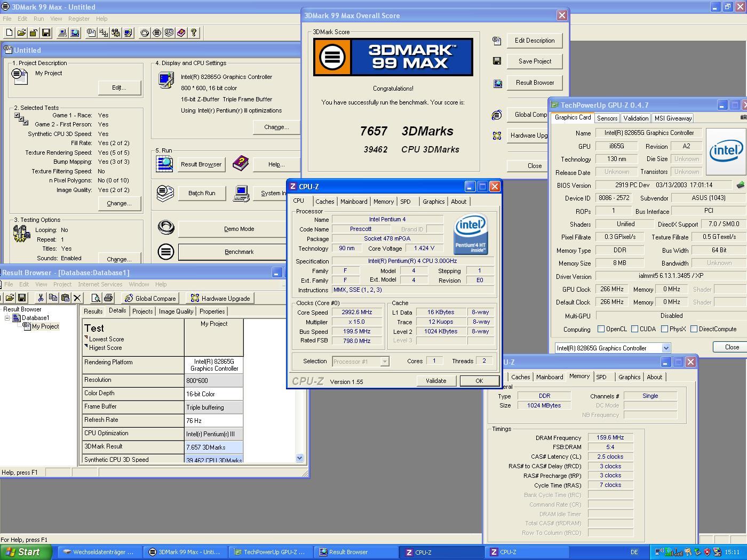Click the Display Settings icon in 3DMark toolbar

[128, 33]
